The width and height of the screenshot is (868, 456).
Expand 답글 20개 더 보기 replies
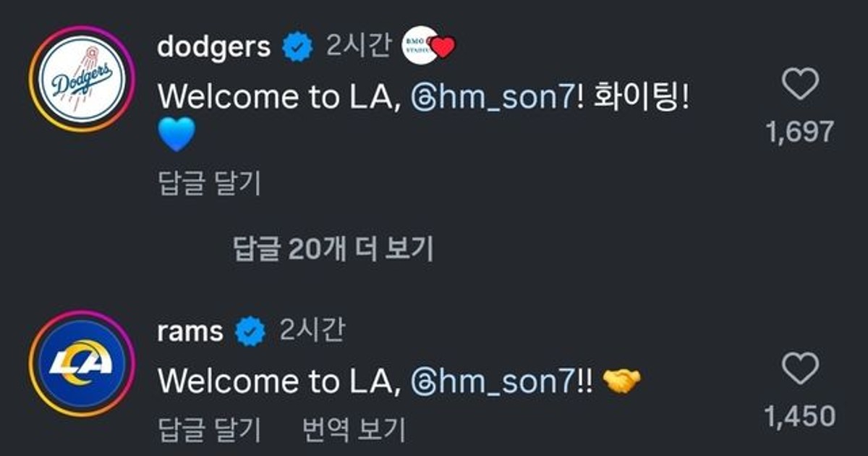pos(333,249)
